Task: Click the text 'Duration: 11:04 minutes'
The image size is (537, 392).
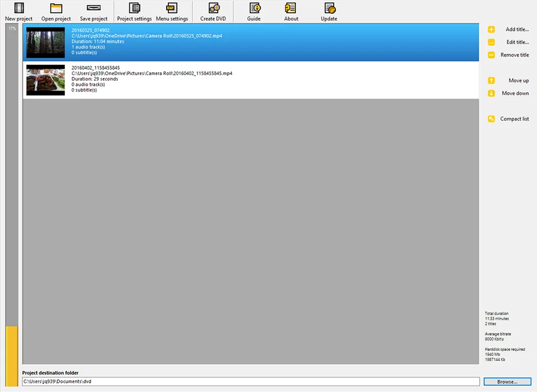Action: [97, 41]
